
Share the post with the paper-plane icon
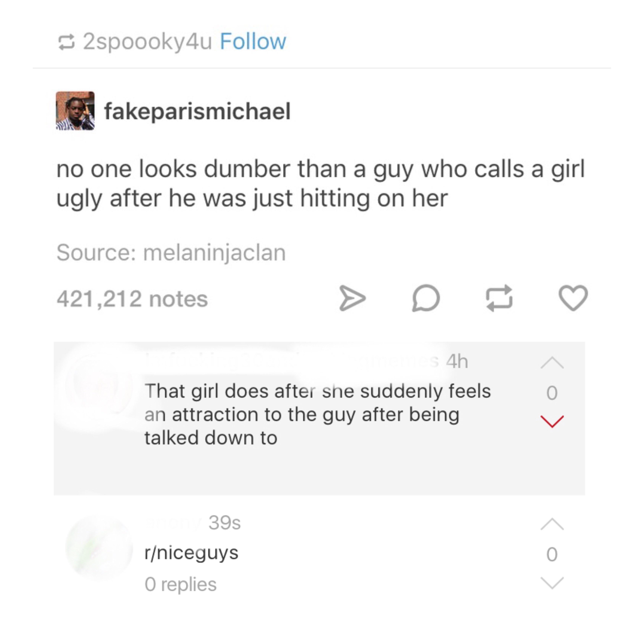click(x=352, y=298)
